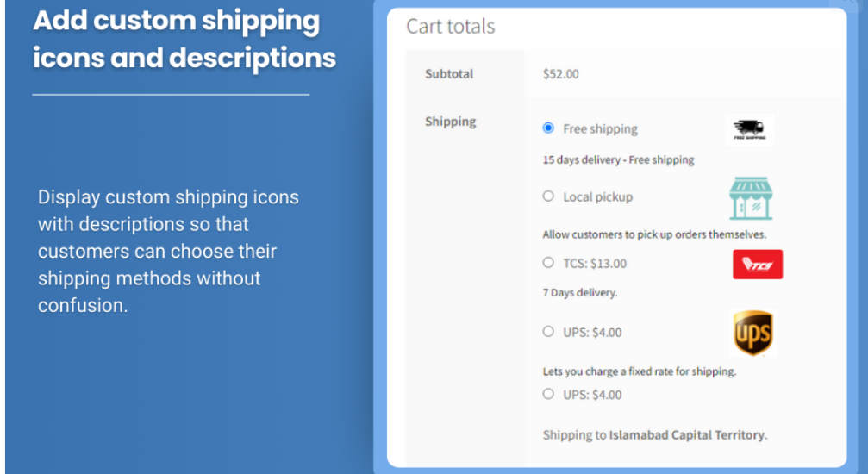Select the UPS $4.00 option without a logo
868x474 pixels.
(x=548, y=394)
